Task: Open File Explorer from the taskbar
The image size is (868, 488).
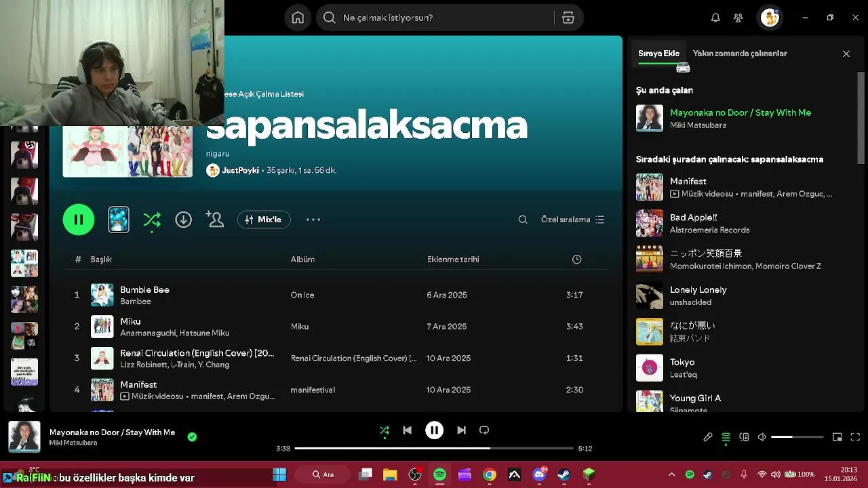Action: tap(390, 474)
